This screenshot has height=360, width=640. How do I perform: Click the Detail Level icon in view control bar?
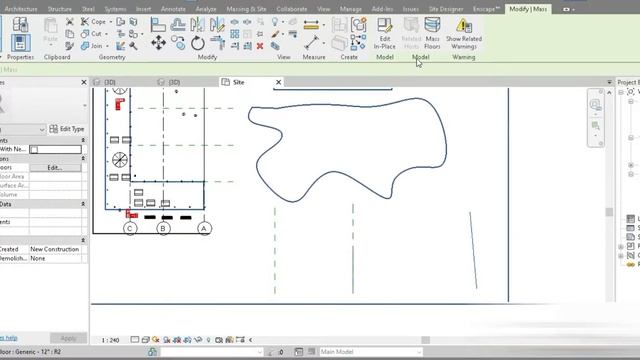(135, 340)
